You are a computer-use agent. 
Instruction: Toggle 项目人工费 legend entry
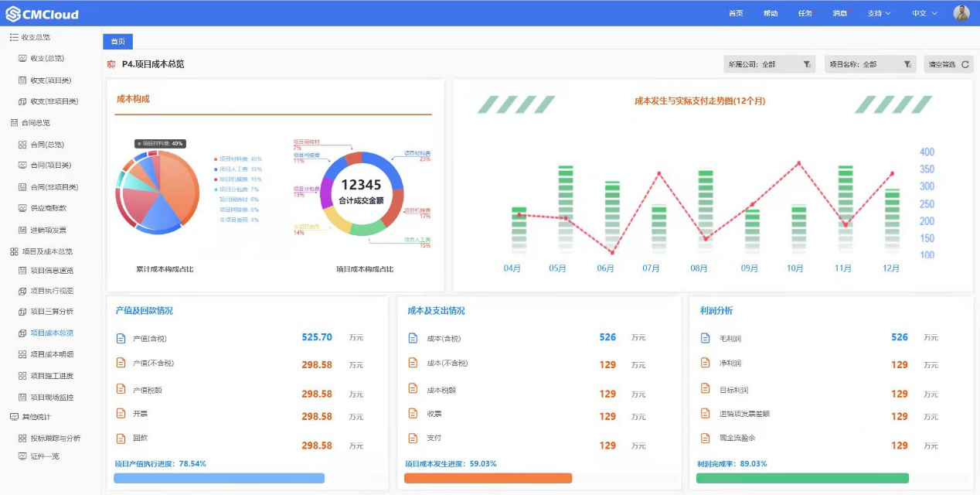tap(240, 169)
